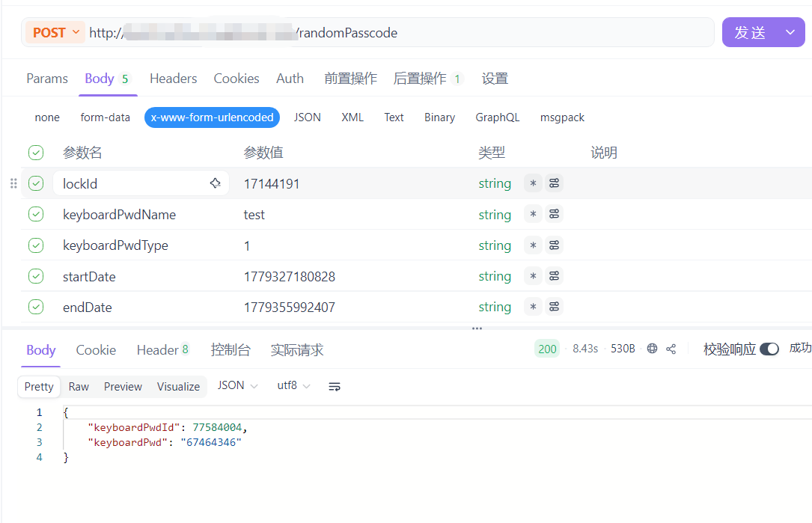This screenshot has width=812, height=523.
Task: Uncheck the keyboardPwdName parameter checkbox
Action: point(36,214)
